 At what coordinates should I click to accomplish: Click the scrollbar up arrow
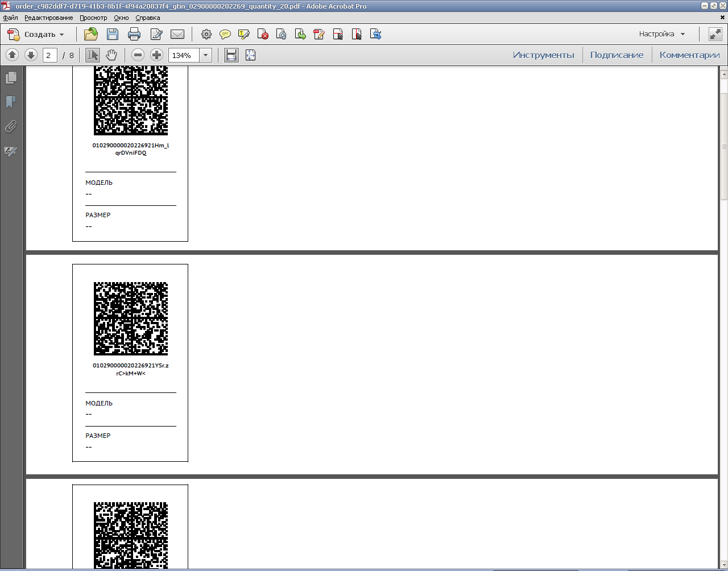click(724, 75)
